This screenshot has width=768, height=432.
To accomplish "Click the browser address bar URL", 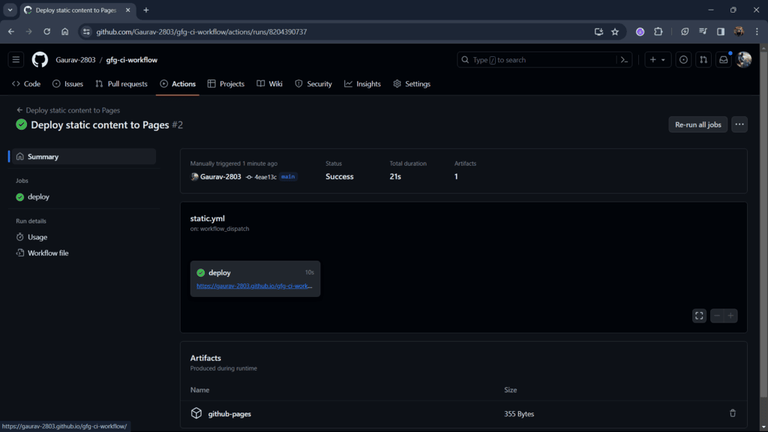I will 201,32.
